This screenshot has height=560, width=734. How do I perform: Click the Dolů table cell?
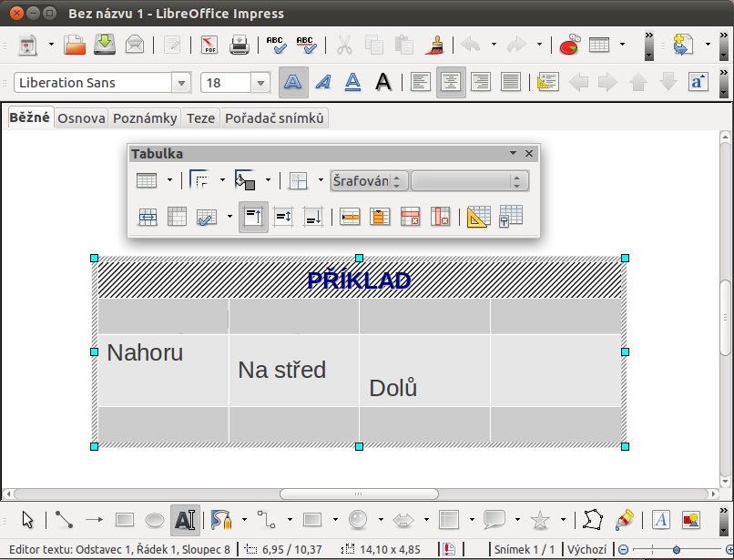click(424, 371)
